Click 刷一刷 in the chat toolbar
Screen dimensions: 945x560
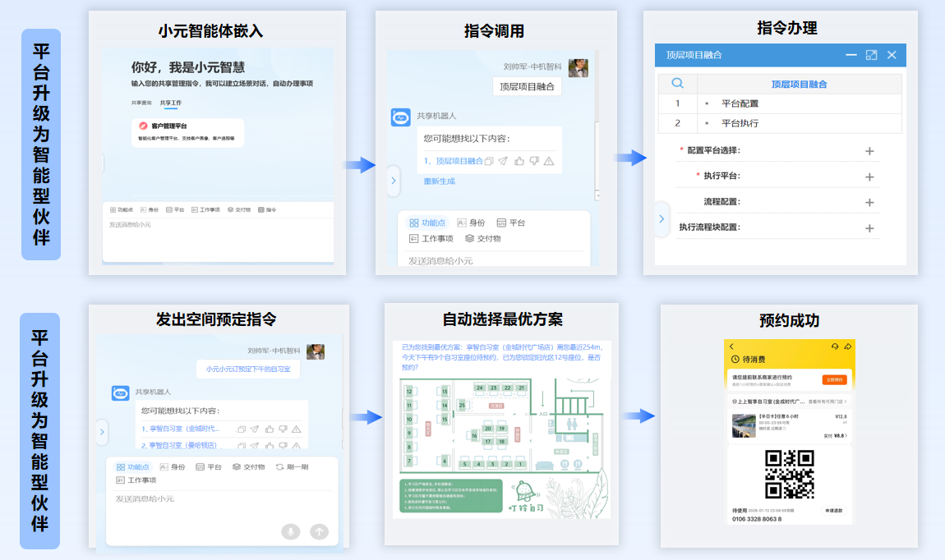[291, 466]
